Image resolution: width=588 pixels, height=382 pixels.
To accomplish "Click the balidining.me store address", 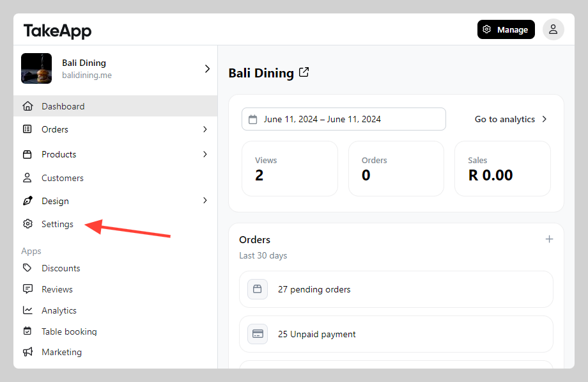I will coord(87,75).
